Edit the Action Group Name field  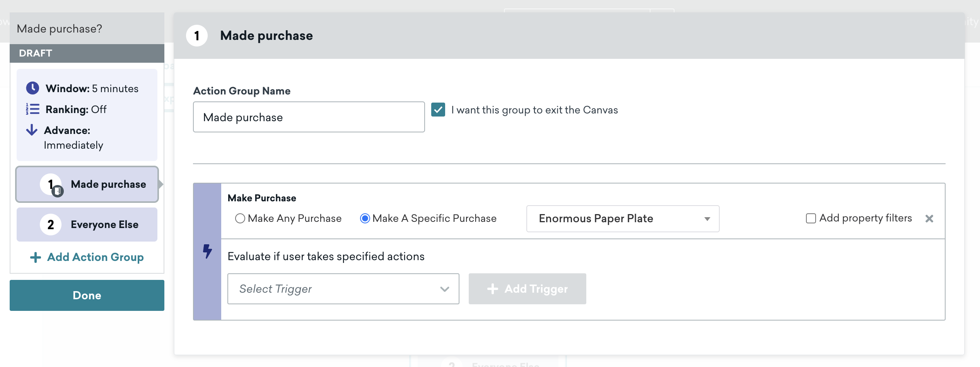point(309,117)
